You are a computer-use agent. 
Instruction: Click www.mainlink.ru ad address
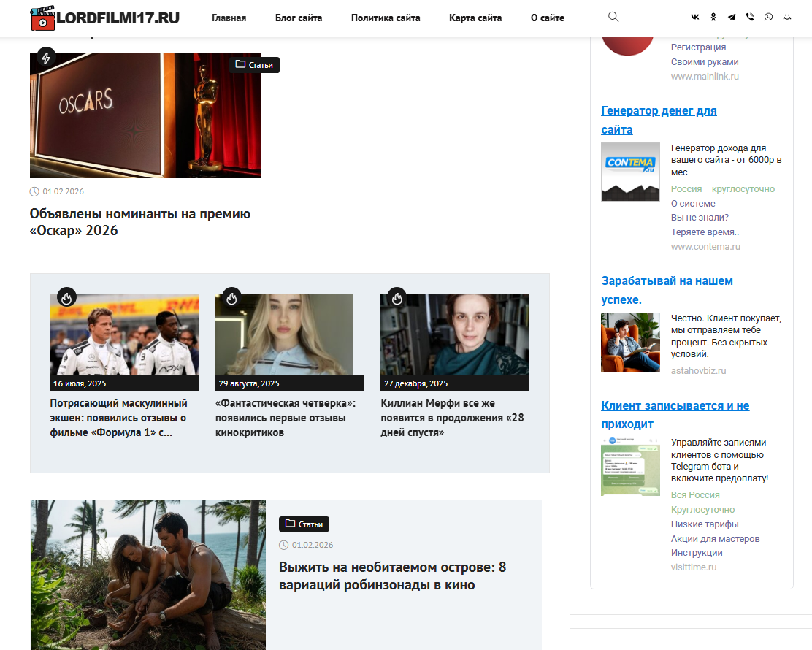tap(705, 76)
